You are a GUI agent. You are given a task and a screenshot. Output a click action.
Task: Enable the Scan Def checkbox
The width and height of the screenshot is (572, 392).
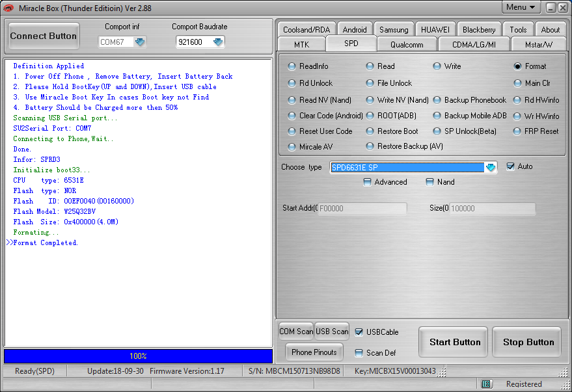pyautogui.click(x=359, y=352)
